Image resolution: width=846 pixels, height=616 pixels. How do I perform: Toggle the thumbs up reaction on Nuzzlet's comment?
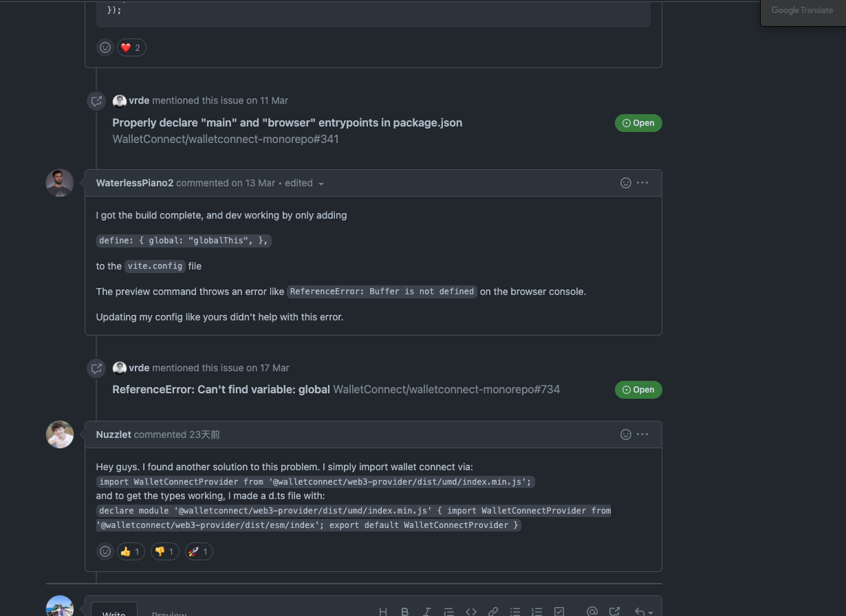[131, 551]
